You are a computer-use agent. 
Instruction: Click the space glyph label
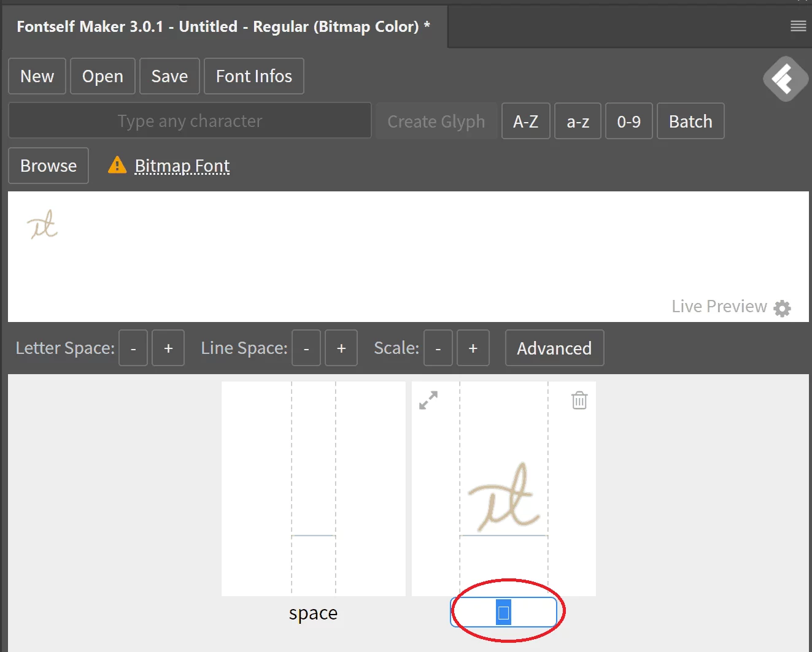tap(313, 613)
